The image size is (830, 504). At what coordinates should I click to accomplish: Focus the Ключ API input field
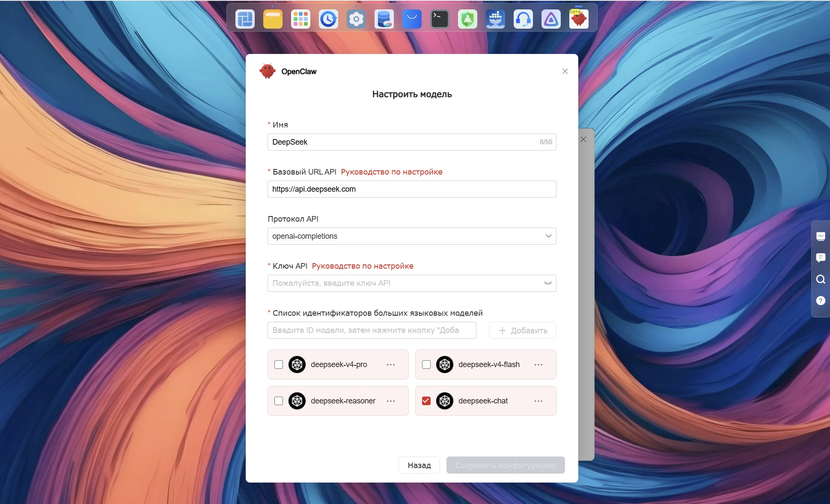point(412,283)
